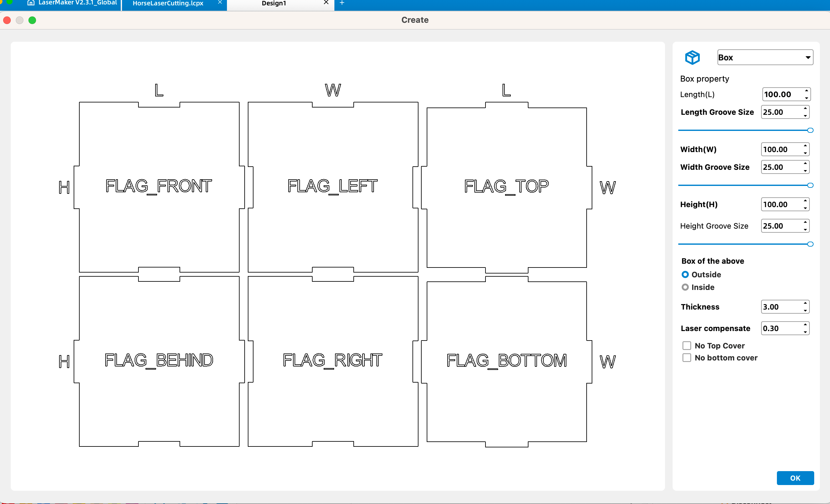
Task: Click the home icon in LaserMaker tab
Action: coord(31,3)
